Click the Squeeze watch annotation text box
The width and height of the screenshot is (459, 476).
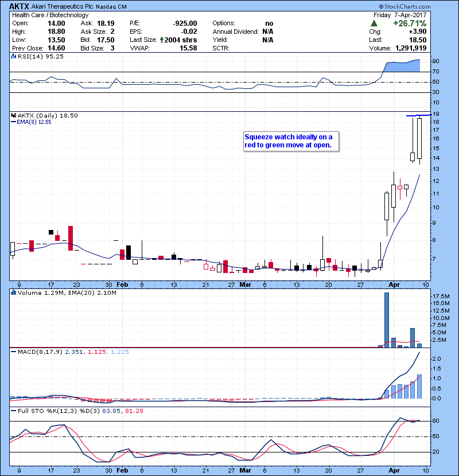291,141
